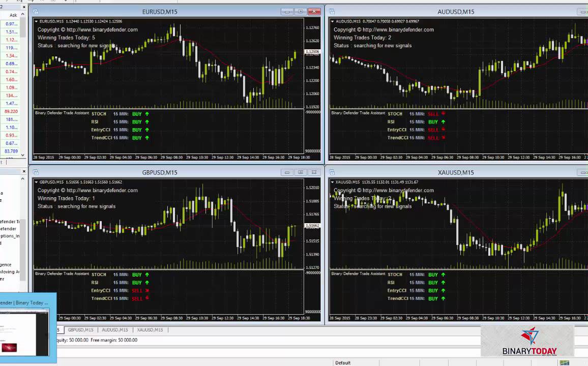The height and width of the screenshot is (366, 588).
Task: Click the AUDUSD EntryCCI SELL signal text
Action: coord(433,130)
